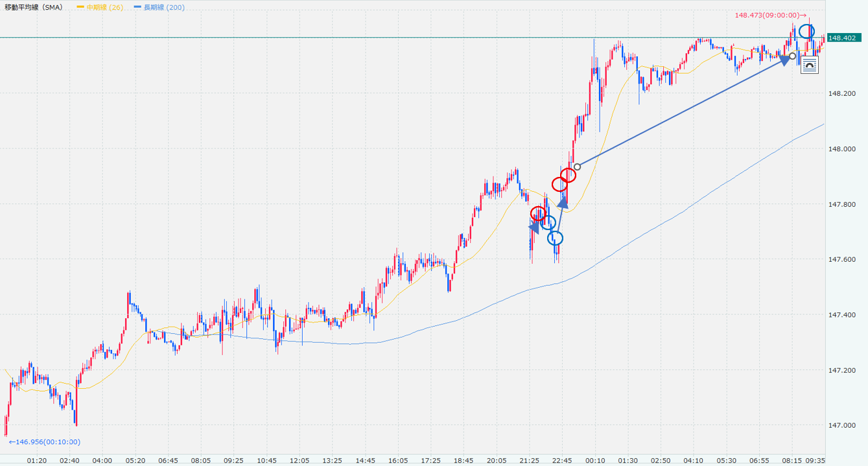868x466 pixels.
Task: Click the 147.000 price axis label
Action: pos(841,425)
